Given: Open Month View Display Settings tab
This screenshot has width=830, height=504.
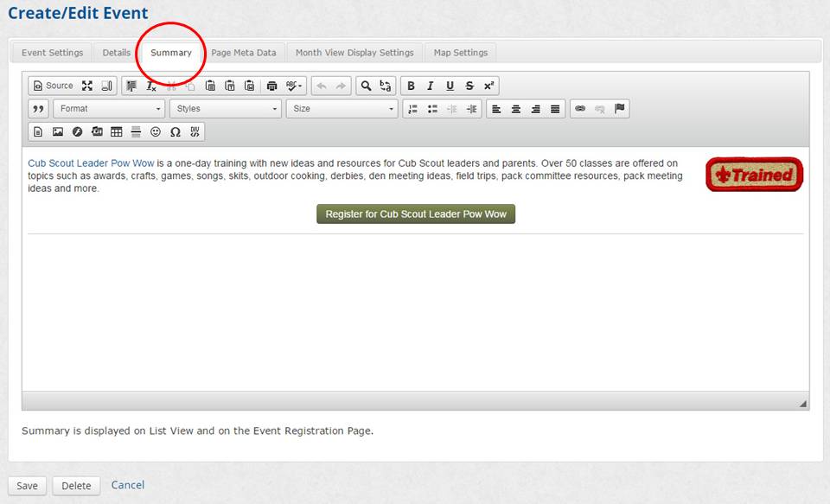Looking at the screenshot, I should pos(354,53).
